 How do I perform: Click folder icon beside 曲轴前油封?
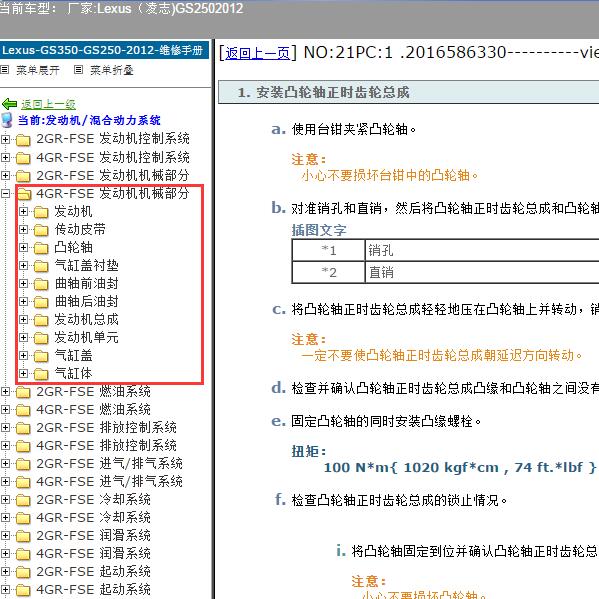(x=41, y=283)
